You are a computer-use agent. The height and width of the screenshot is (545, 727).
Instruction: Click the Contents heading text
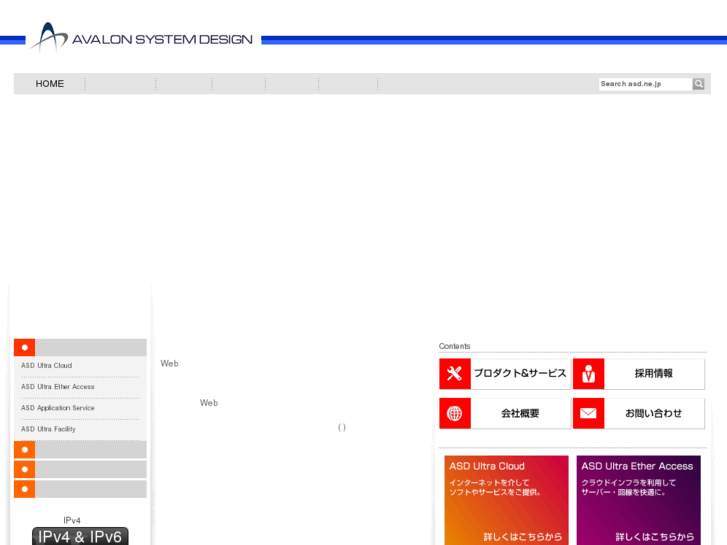click(x=454, y=346)
